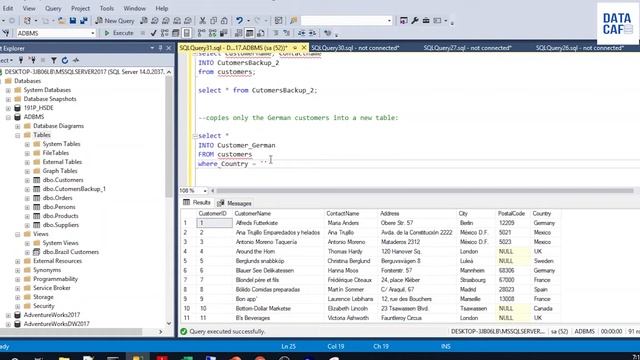This screenshot has height=360, width=640.
Task: Collapse the Views folder node
Action: (x=18, y=234)
